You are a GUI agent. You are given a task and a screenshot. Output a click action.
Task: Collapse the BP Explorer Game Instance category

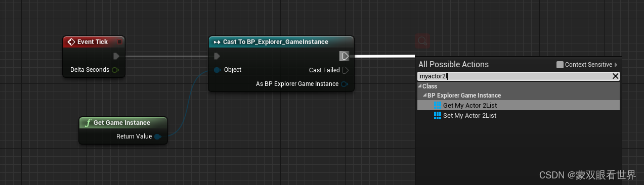pos(425,96)
